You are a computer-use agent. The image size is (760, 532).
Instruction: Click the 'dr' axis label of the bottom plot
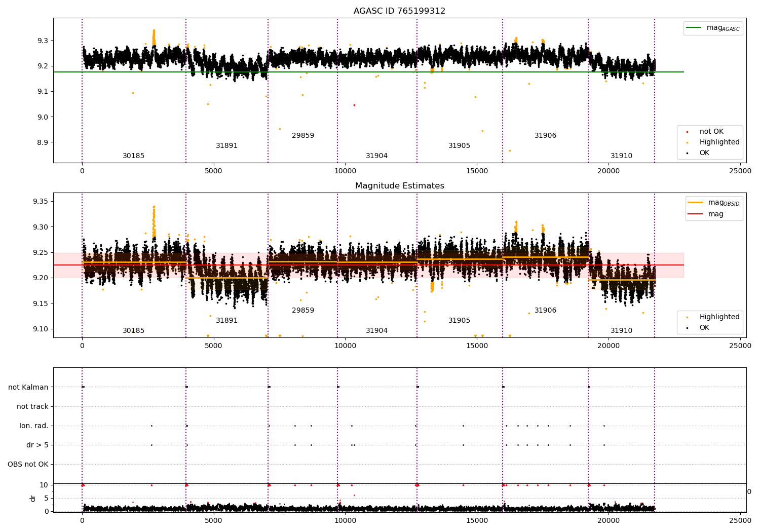pyautogui.click(x=33, y=498)
